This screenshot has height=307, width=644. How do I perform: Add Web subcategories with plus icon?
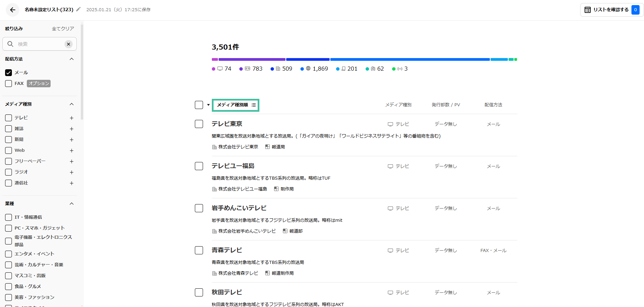coord(72,150)
